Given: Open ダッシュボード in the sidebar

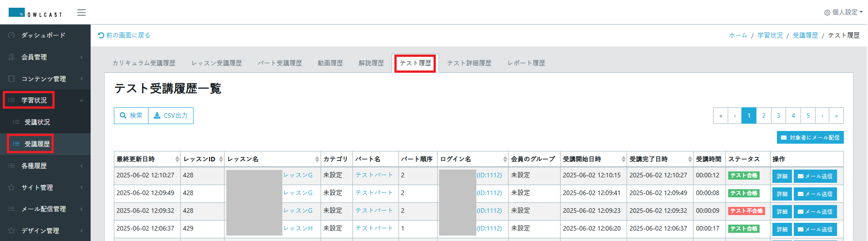Looking at the screenshot, I should click(43, 35).
